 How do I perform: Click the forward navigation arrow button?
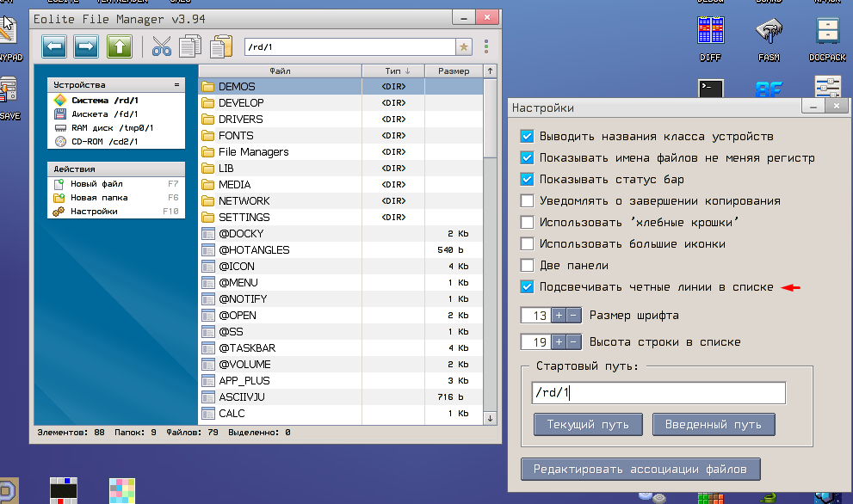pos(86,46)
